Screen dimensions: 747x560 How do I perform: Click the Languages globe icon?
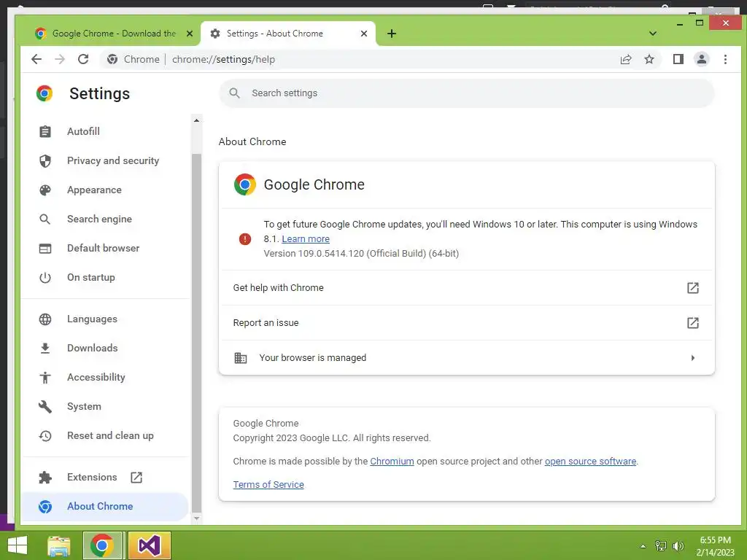[44, 319]
